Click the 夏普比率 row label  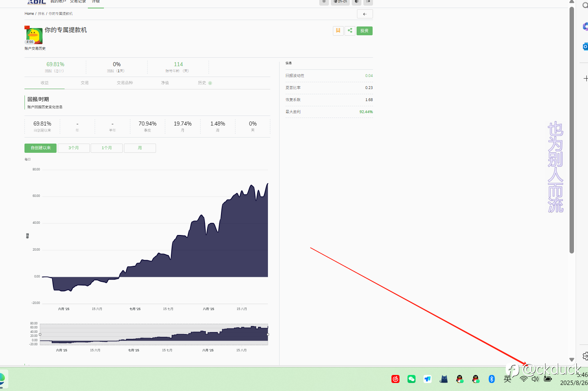point(293,88)
